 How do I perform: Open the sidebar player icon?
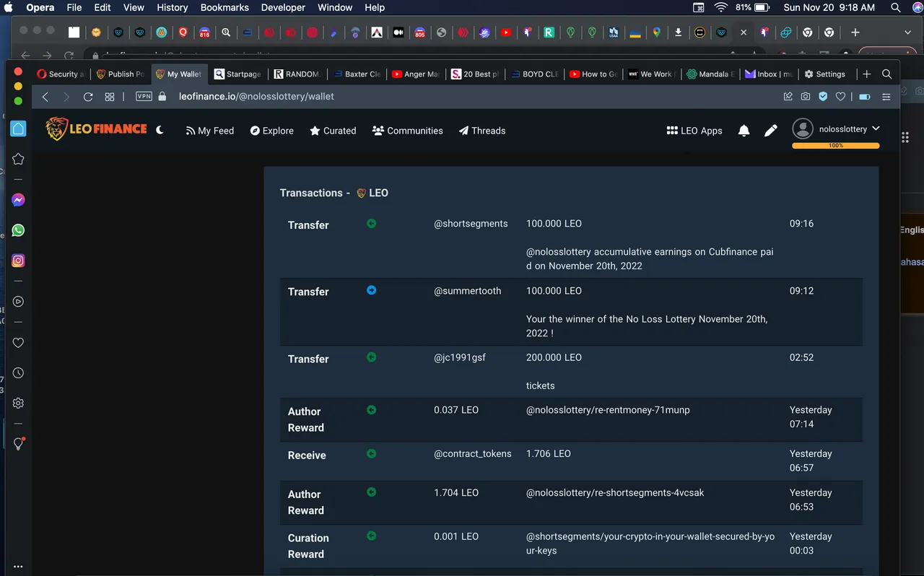[19, 302]
